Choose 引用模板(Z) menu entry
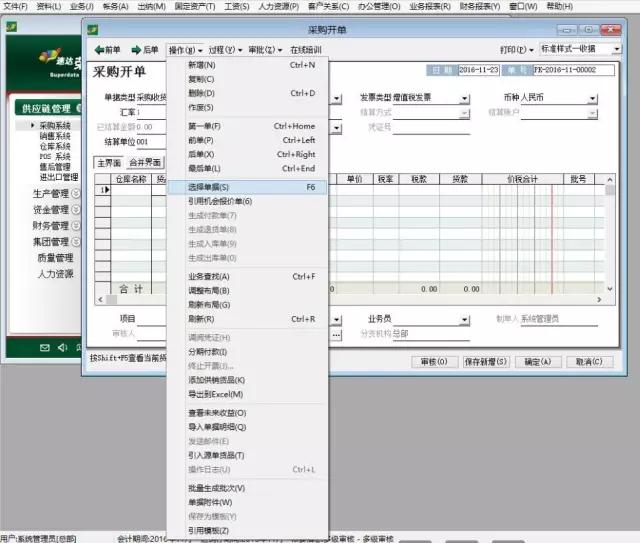The width and height of the screenshot is (640, 543). coord(247,530)
